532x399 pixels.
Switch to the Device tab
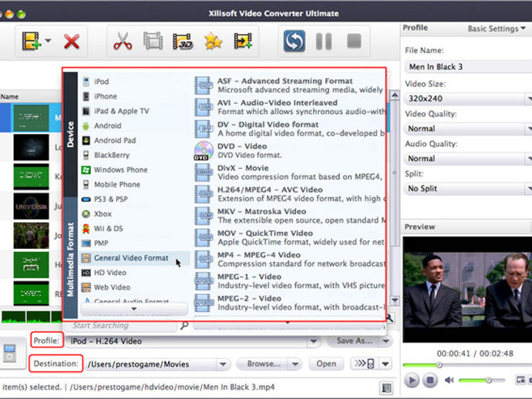(70, 134)
